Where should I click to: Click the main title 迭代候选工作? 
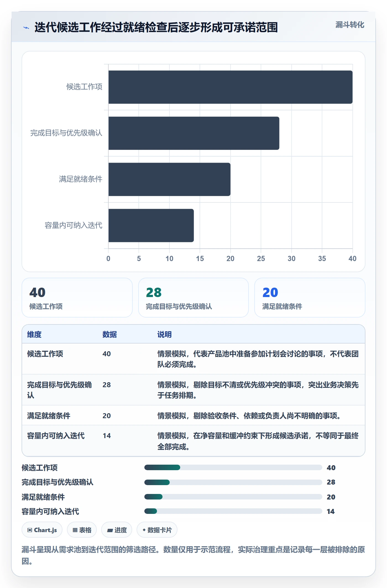pos(156,27)
